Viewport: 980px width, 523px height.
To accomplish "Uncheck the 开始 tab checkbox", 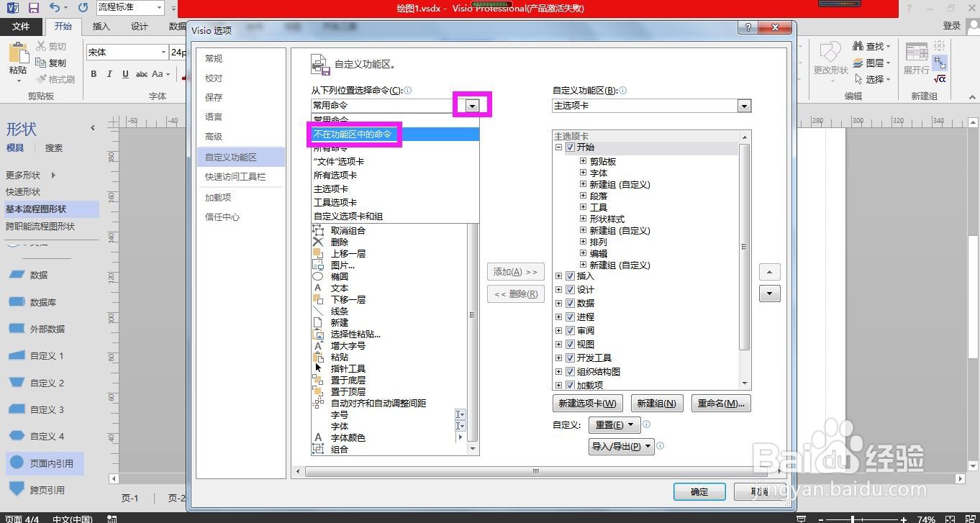I will pyautogui.click(x=570, y=147).
